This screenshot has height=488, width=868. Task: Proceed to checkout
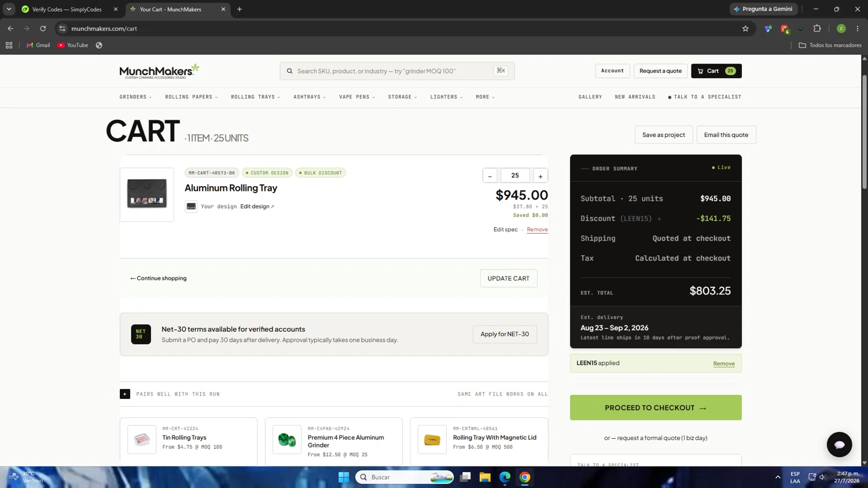click(x=656, y=408)
